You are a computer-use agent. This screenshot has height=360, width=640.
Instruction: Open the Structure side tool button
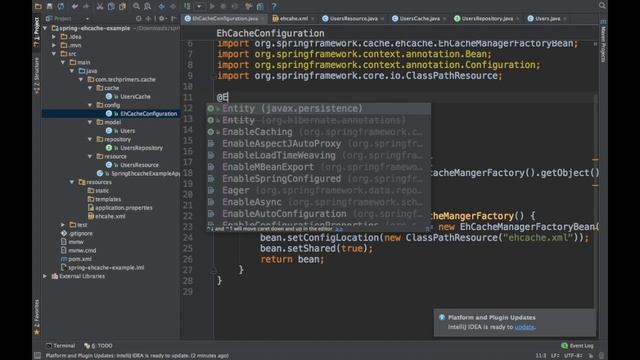coord(36,76)
